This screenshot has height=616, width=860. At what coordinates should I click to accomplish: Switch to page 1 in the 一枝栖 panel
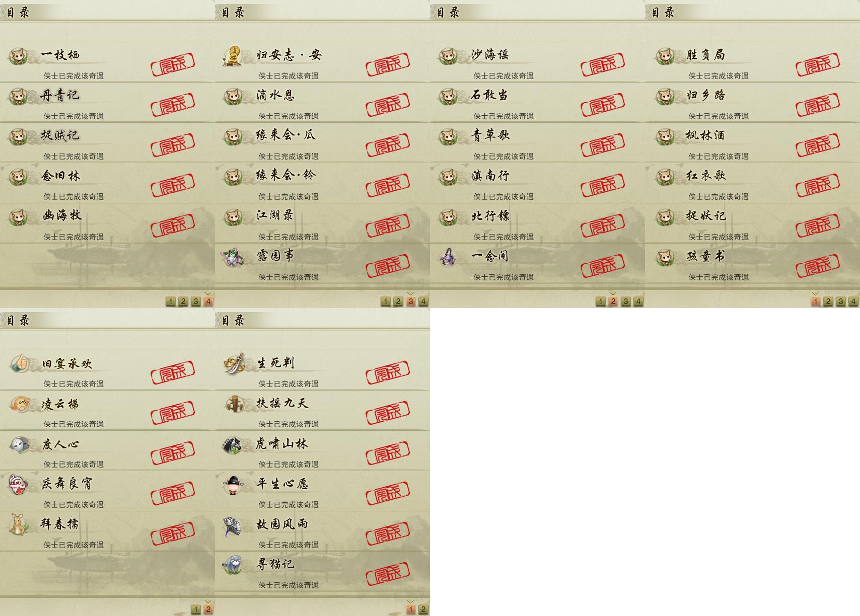(x=170, y=301)
